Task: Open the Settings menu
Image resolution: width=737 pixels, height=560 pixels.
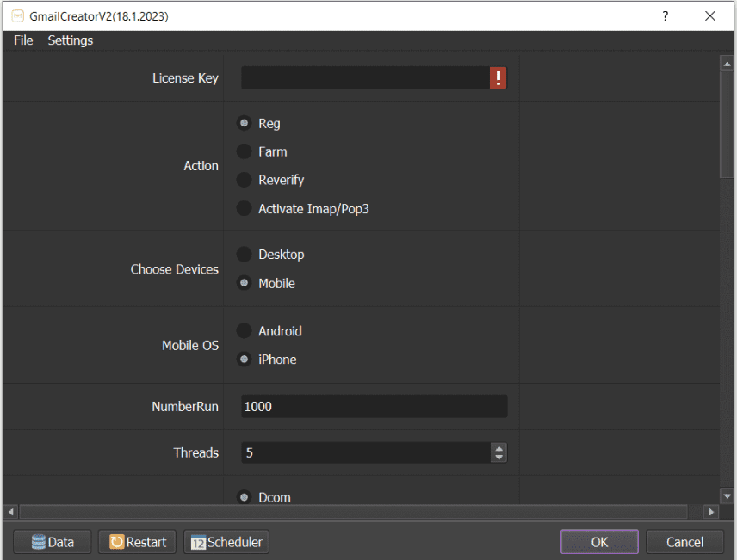Action: [71, 40]
